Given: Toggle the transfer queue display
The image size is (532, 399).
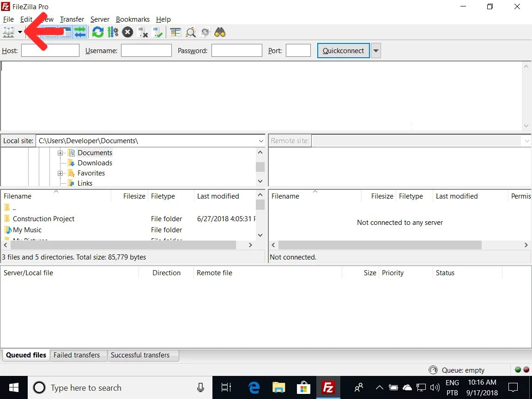Looking at the screenshot, I should (80, 32).
